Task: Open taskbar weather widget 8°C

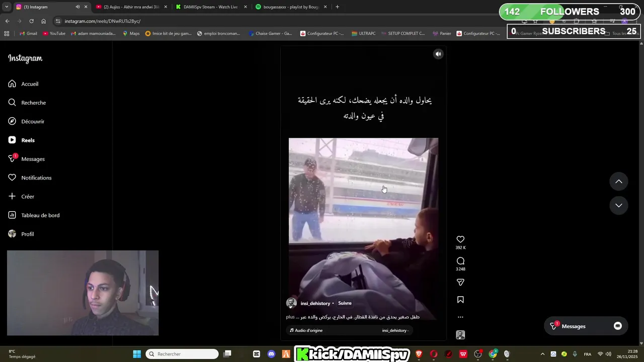Action: (x=22, y=354)
